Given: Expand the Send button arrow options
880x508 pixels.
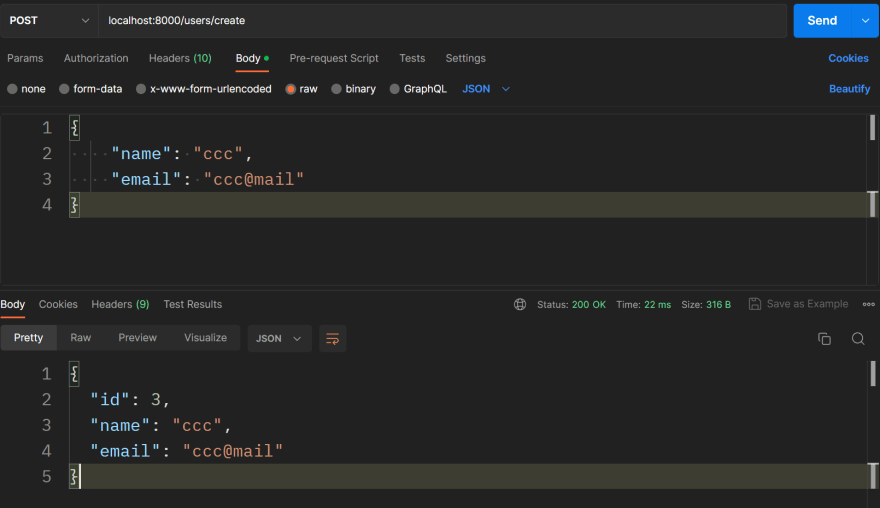Looking at the screenshot, I should point(865,20).
